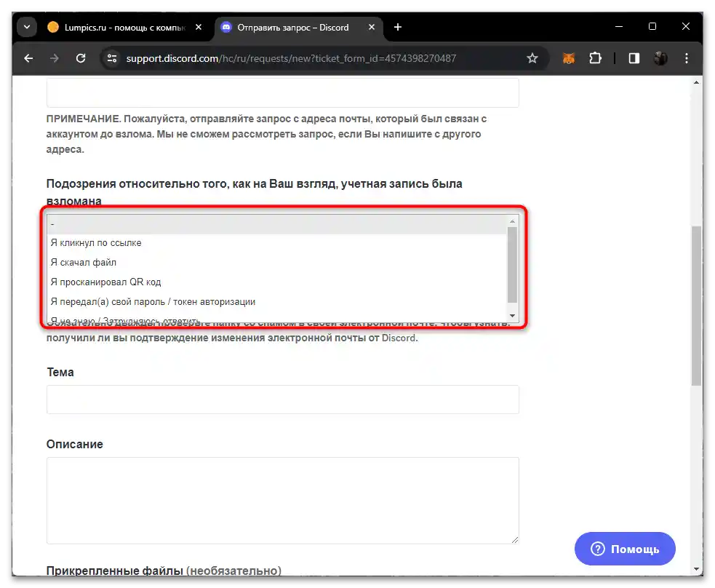Close the browser window
715x588 pixels.
(x=686, y=27)
